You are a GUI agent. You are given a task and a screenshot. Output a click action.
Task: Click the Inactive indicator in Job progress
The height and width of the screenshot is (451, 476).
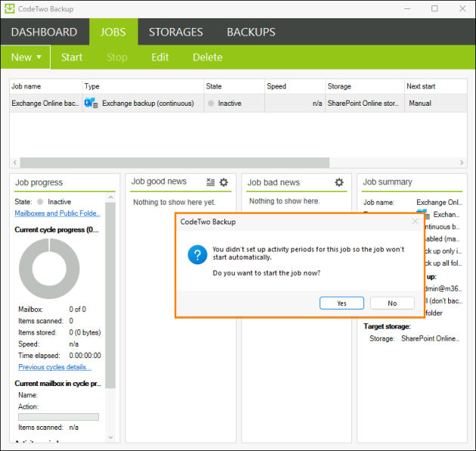pyautogui.click(x=40, y=202)
